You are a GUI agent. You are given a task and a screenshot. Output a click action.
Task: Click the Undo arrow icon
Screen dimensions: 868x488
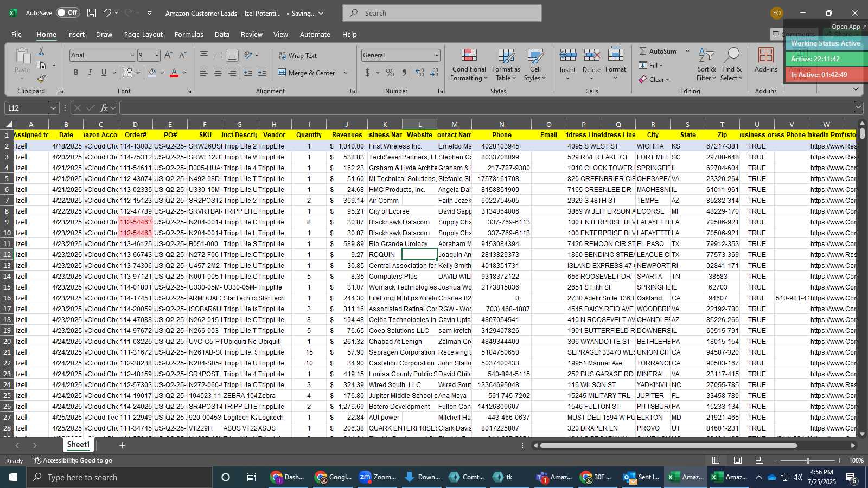(x=107, y=13)
